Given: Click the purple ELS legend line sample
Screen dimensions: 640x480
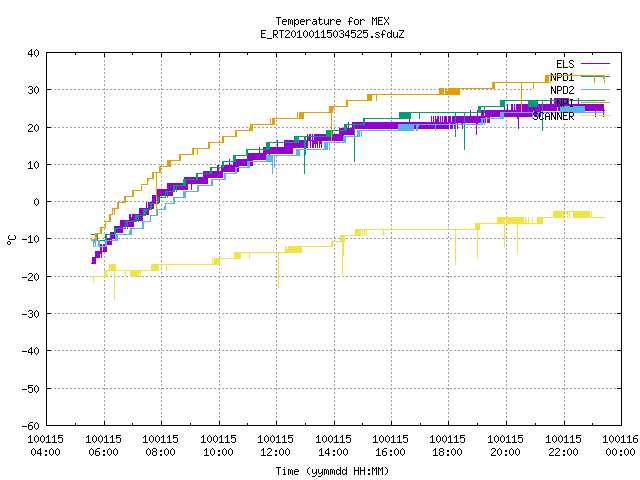Looking at the screenshot, I should pyautogui.click(x=595, y=64).
